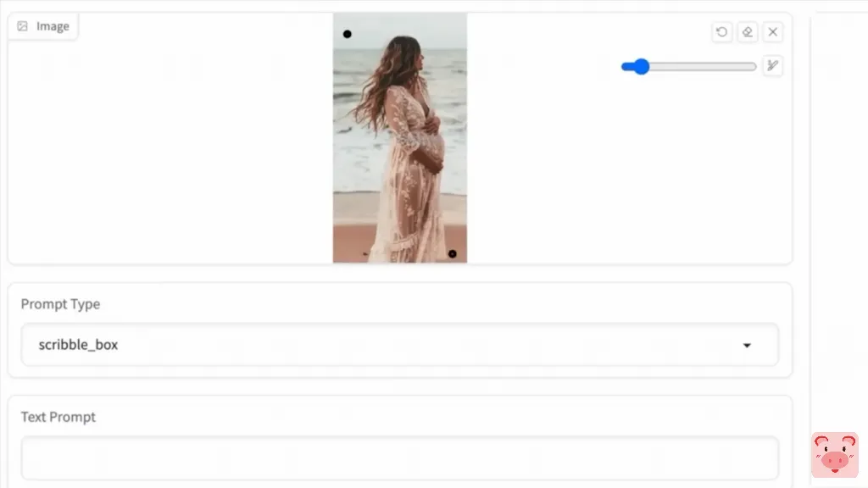Click the picture icon beside Image label

tap(22, 26)
